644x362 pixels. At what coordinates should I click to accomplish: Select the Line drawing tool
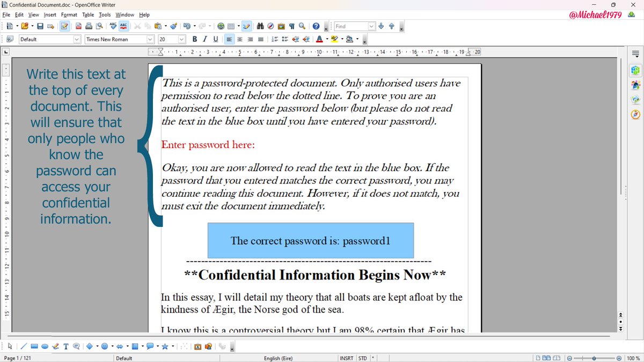(x=24, y=346)
